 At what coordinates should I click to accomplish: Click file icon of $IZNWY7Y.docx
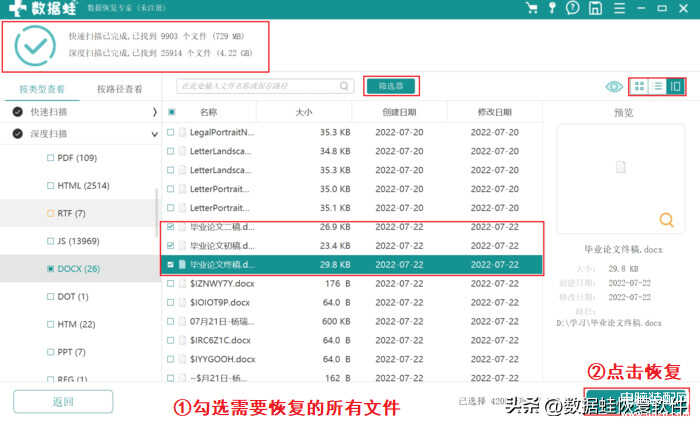(x=182, y=283)
